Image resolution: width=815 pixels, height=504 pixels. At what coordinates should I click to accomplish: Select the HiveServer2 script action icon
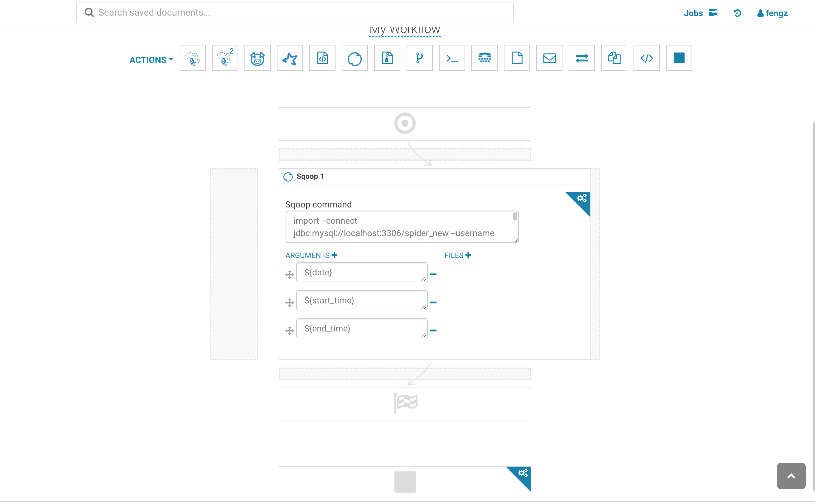[225, 58]
